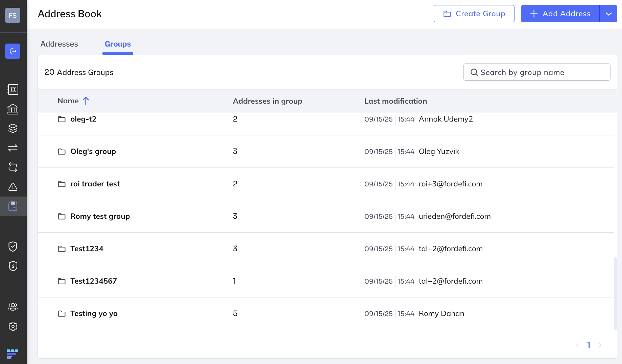Screen dimensions: 622x364
Task: Open the stacked layers sidebar icon
Action: (x=13, y=128)
